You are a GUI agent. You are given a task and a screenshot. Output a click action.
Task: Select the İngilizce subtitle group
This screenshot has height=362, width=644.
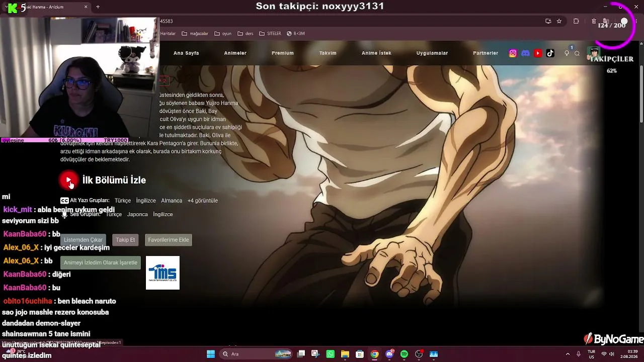click(146, 201)
